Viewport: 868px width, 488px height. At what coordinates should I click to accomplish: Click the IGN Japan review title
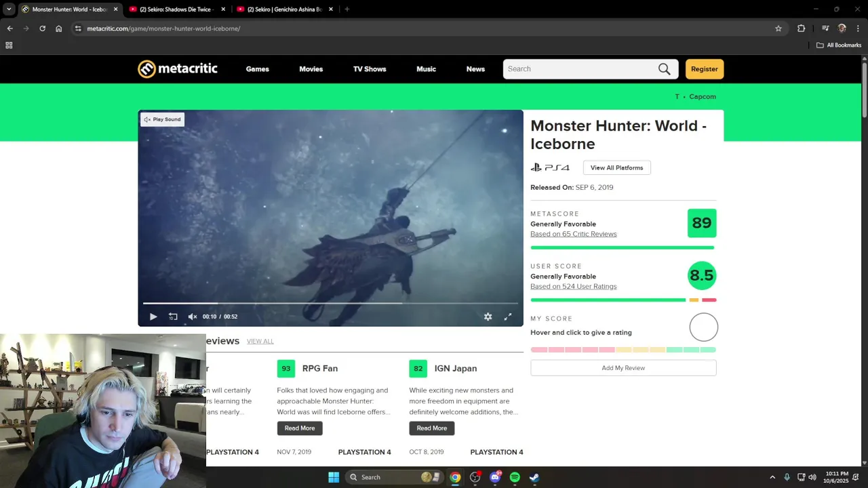[x=456, y=369]
